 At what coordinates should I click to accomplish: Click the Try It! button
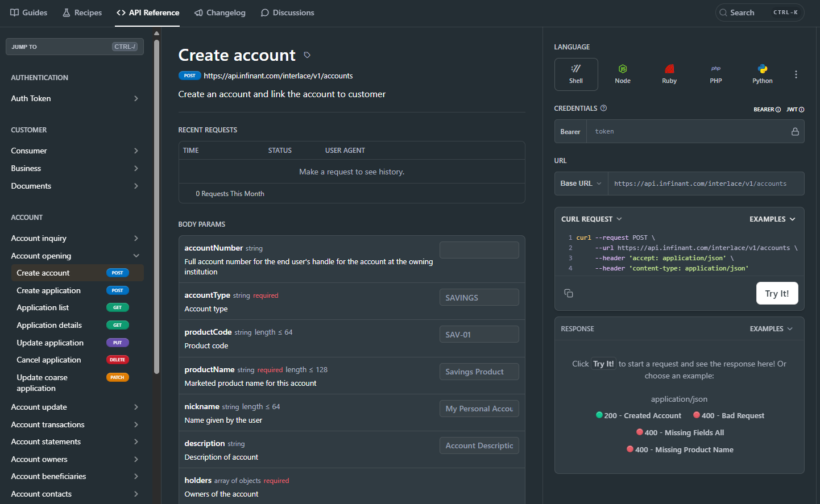(x=777, y=293)
